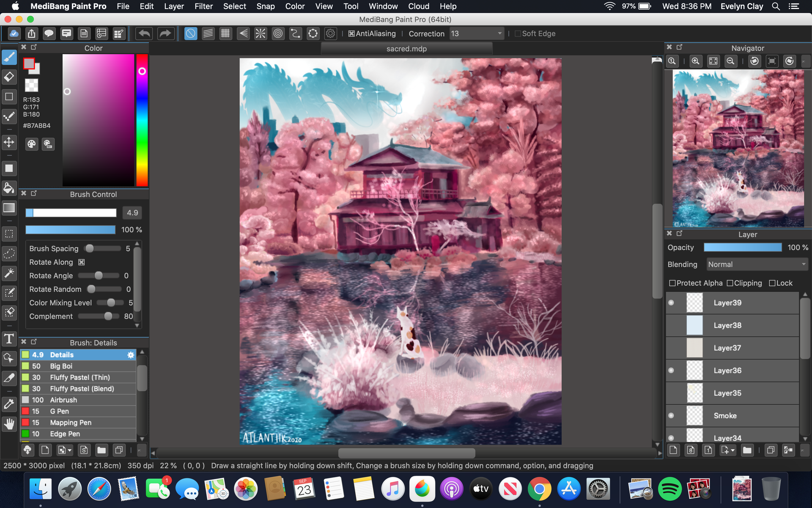Viewport: 812px width, 508px height.
Task: Open the Correction value dropdown
Action: [x=477, y=33]
